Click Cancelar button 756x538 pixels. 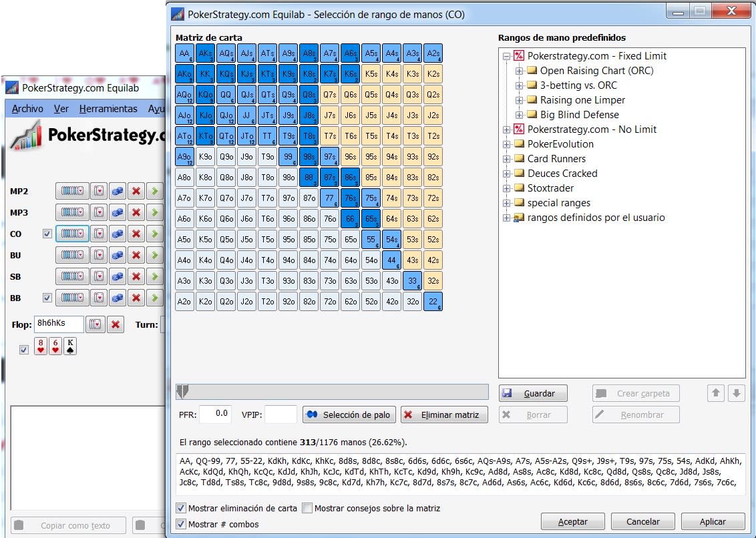point(642,521)
